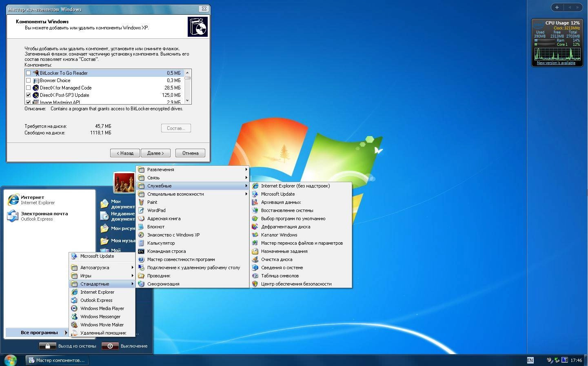The image size is (588, 366).
Task: Check the BitLocker To Go Reader checkbox
Action: [28, 73]
